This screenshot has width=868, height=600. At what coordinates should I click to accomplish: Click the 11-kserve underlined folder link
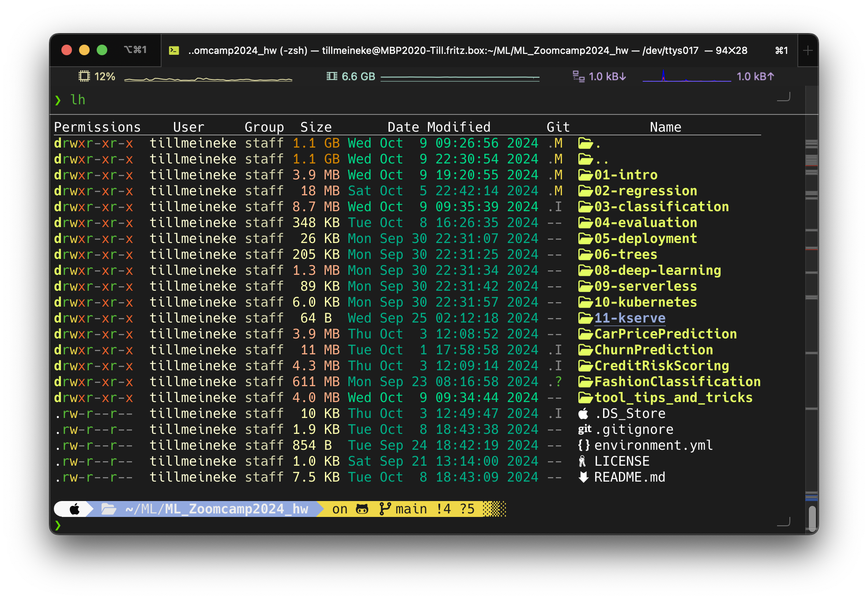point(630,319)
